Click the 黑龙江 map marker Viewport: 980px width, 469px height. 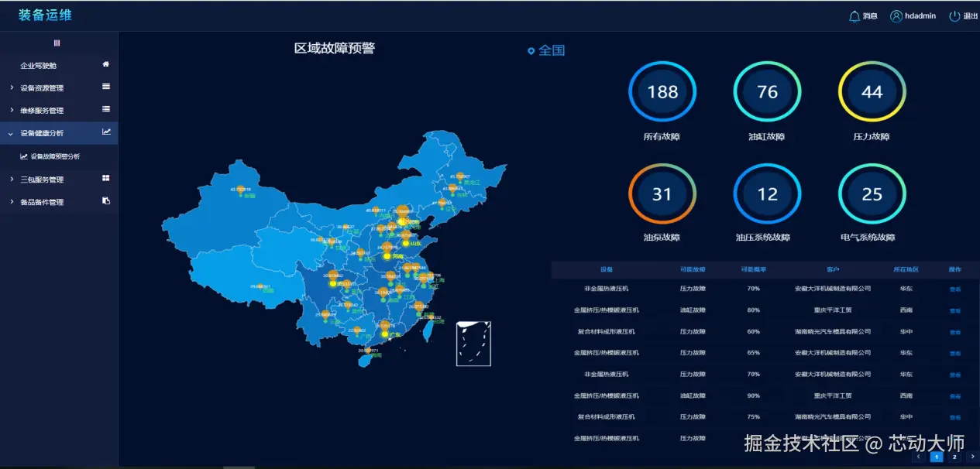click(x=460, y=178)
